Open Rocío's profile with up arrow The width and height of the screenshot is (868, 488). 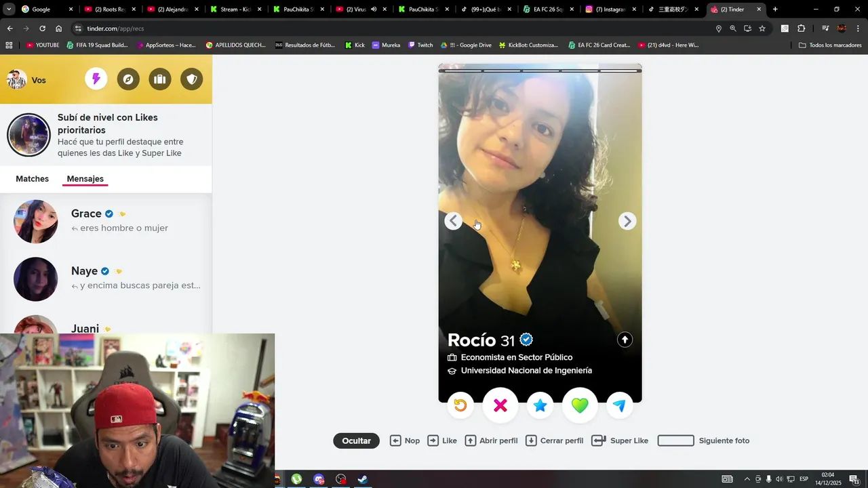coord(625,340)
